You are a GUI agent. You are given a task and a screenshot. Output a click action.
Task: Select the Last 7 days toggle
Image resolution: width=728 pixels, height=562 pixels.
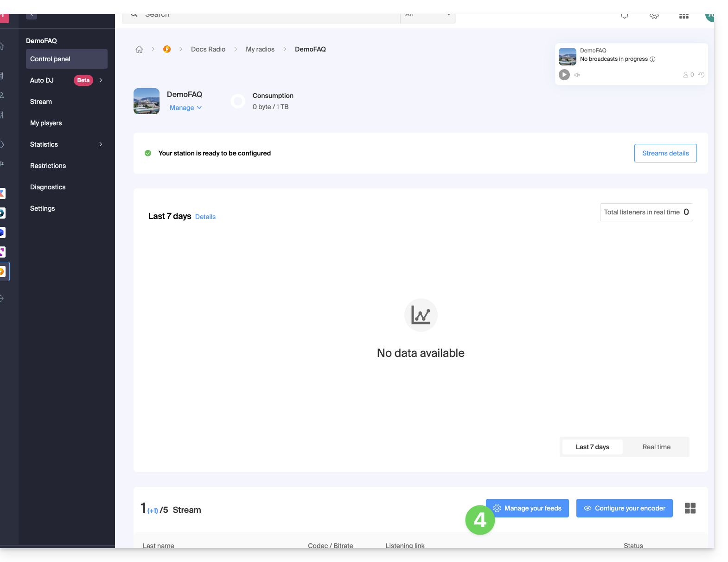[592, 447]
